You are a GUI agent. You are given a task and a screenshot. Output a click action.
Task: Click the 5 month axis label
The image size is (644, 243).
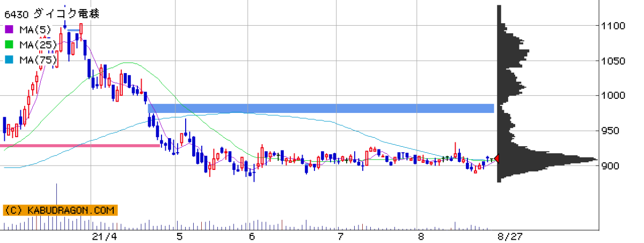point(179,236)
